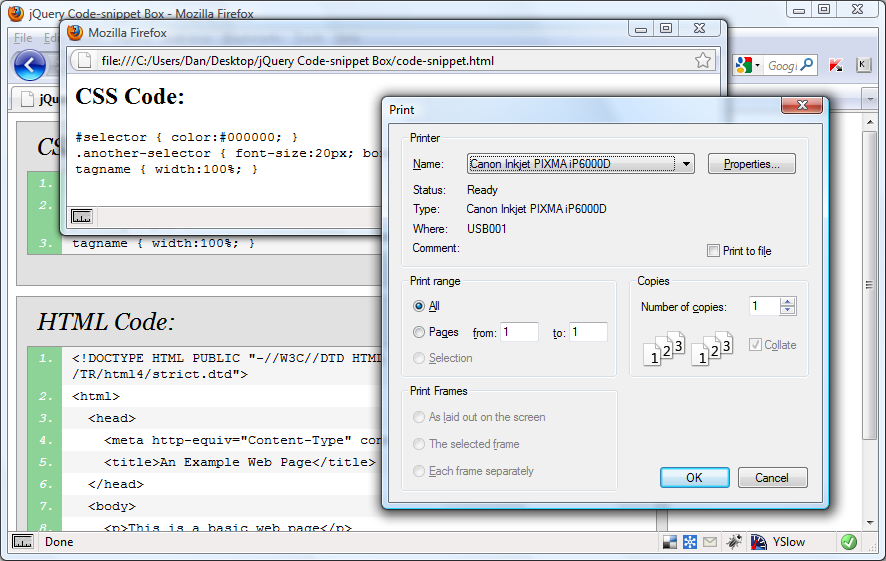Minimize the main jQuery Code-snippet Box window
The width and height of the screenshot is (886, 561).
[x=799, y=10]
